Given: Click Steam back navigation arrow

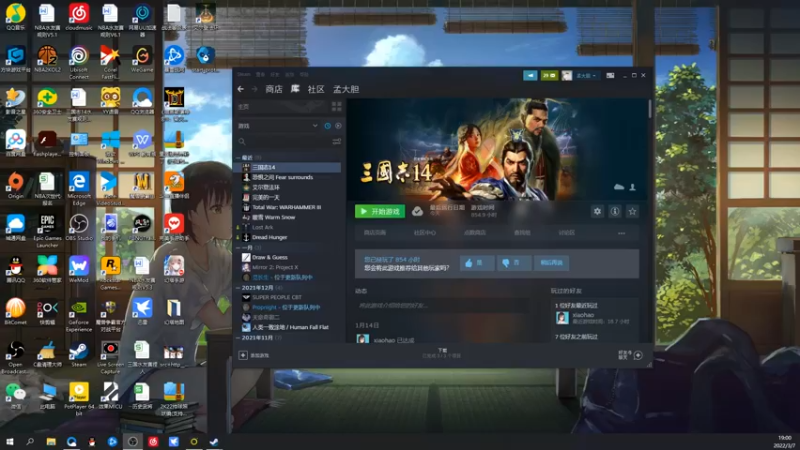Looking at the screenshot, I should (x=241, y=89).
